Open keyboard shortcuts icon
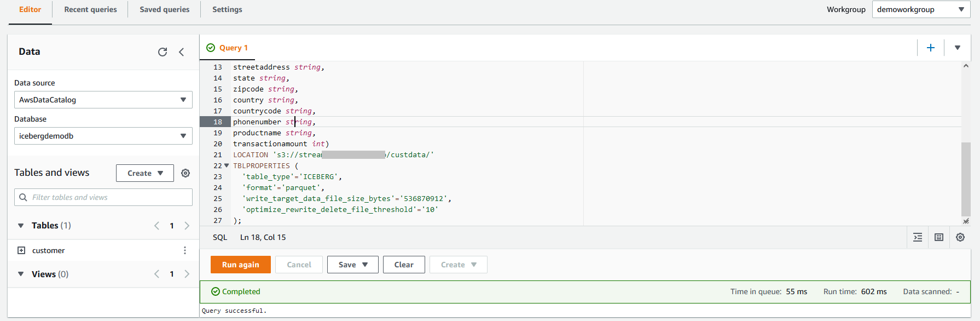This screenshot has width=980, height=321. point(939,237)
